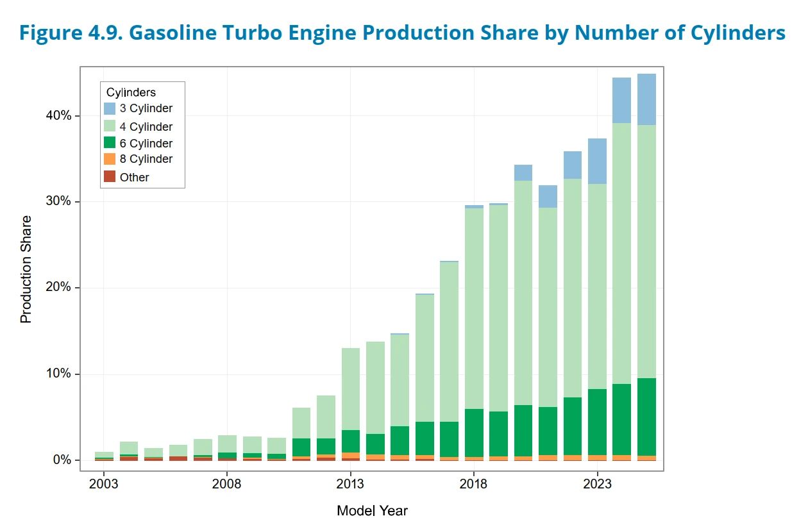This screenshot has height=532, width=808.
Task: Click the 6 Cylinder segment of the 2018 bar
Action: click(x=474, y=433)
